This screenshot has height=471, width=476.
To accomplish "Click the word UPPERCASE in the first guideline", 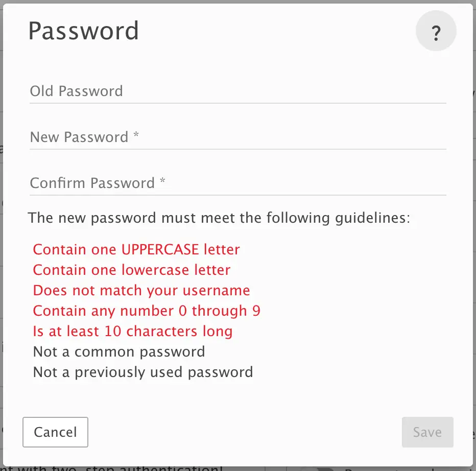I will [159, 250].
